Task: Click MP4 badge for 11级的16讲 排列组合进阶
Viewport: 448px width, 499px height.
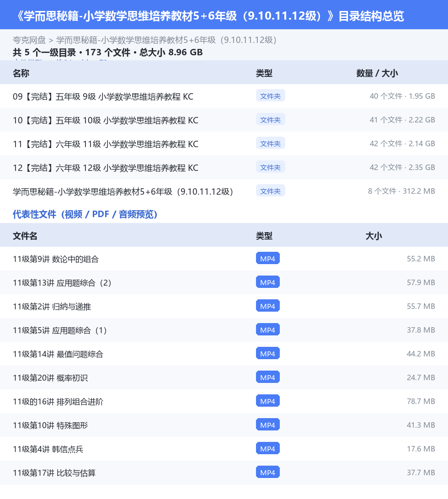Action: click(x=268, y=401)
